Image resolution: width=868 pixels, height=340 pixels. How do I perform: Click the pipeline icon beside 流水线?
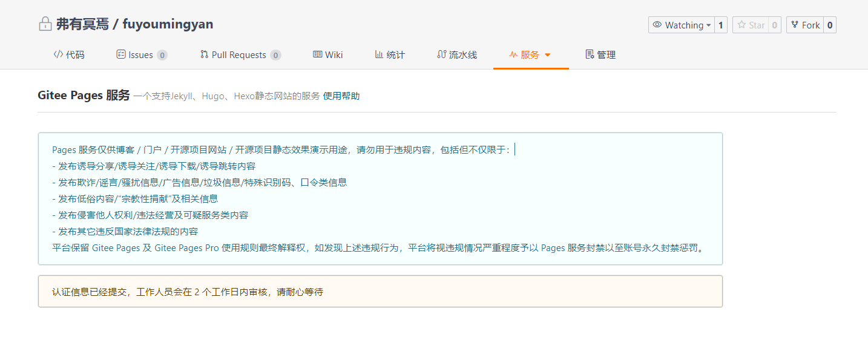441,54
